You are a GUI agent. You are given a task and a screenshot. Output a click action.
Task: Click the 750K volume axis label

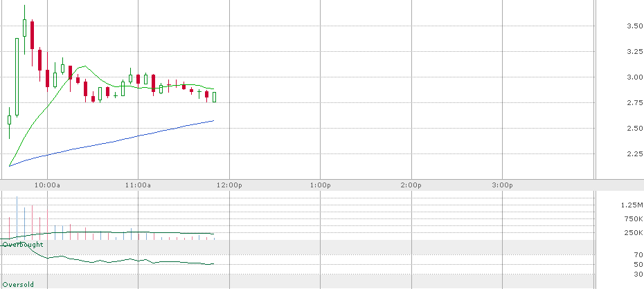pyautogui.click(x=634, y=218)
